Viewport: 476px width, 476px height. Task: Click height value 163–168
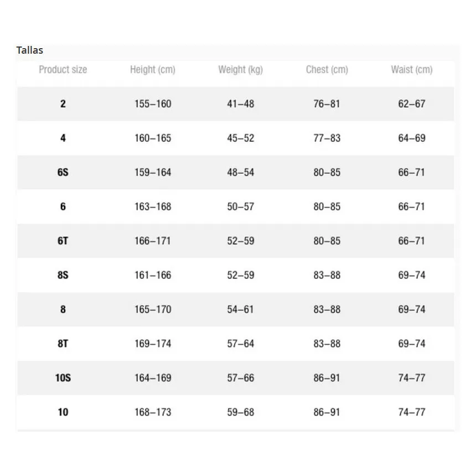point(153,207)
